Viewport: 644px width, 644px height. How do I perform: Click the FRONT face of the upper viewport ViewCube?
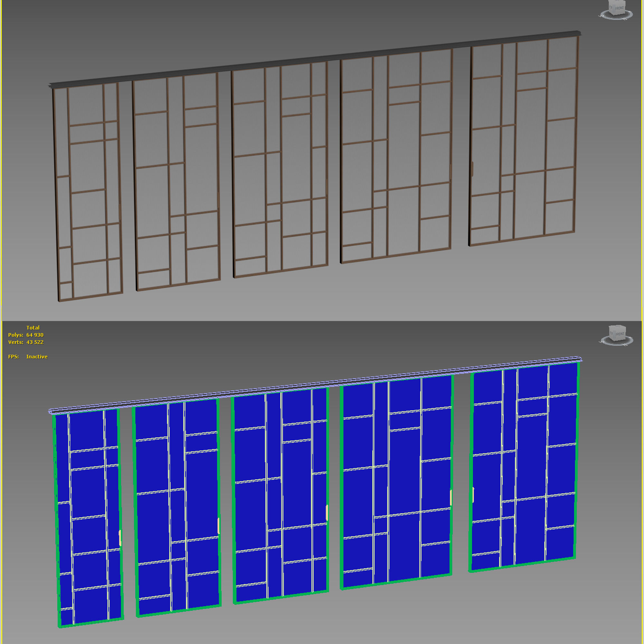(619, 8)
